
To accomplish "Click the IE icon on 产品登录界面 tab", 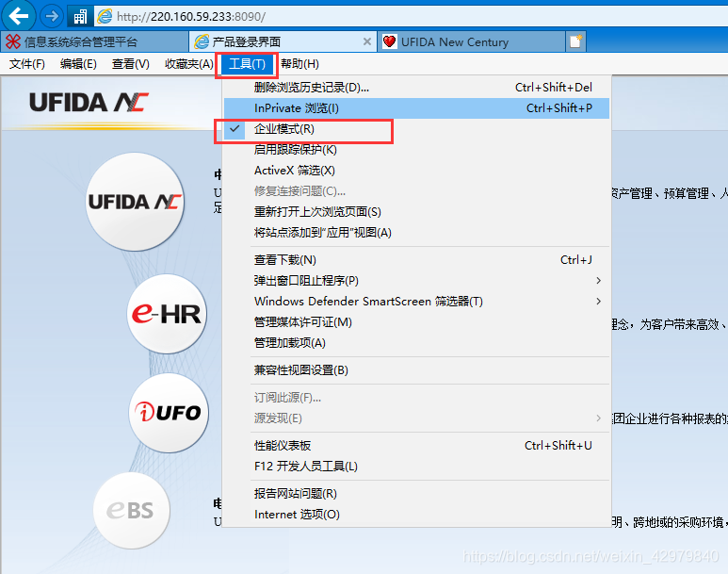I will pyautogui.click(x=202, y=41).
